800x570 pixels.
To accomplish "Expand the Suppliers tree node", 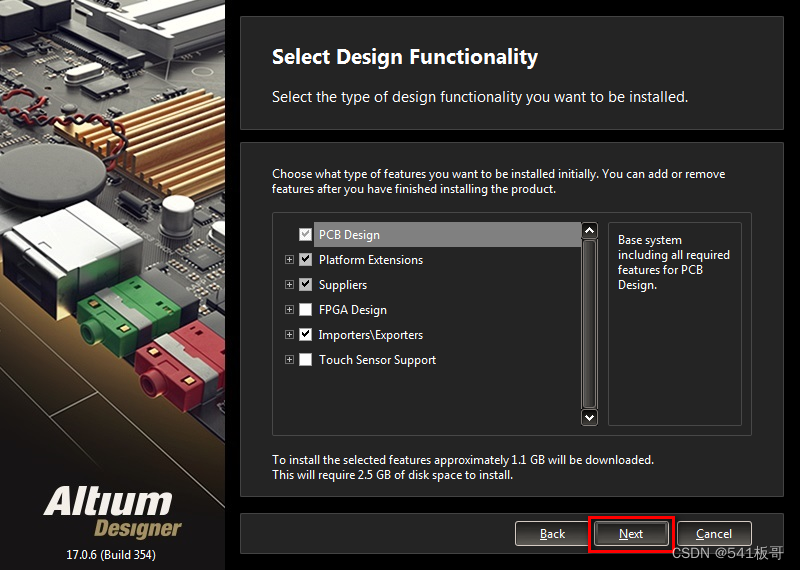I will point(290,285).
